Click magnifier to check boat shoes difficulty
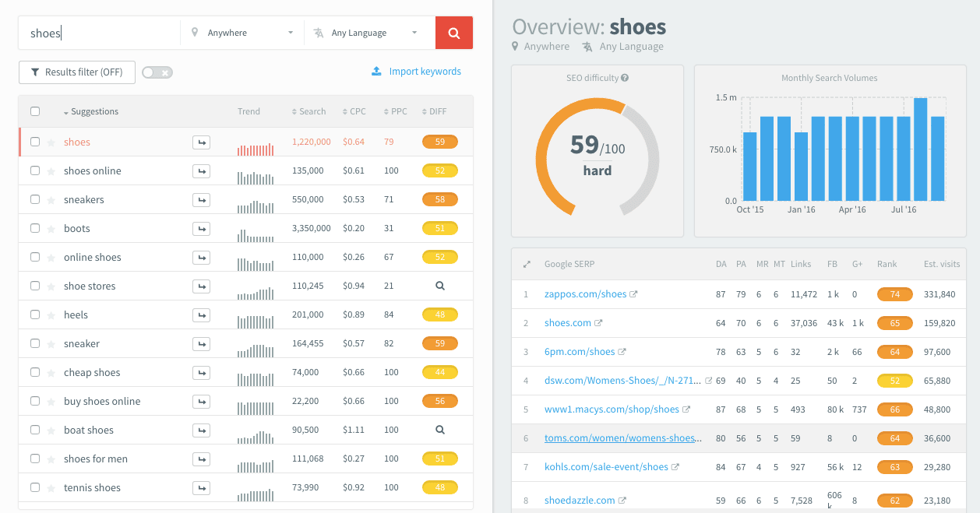980x513 pixels. (x=440, y=430)
